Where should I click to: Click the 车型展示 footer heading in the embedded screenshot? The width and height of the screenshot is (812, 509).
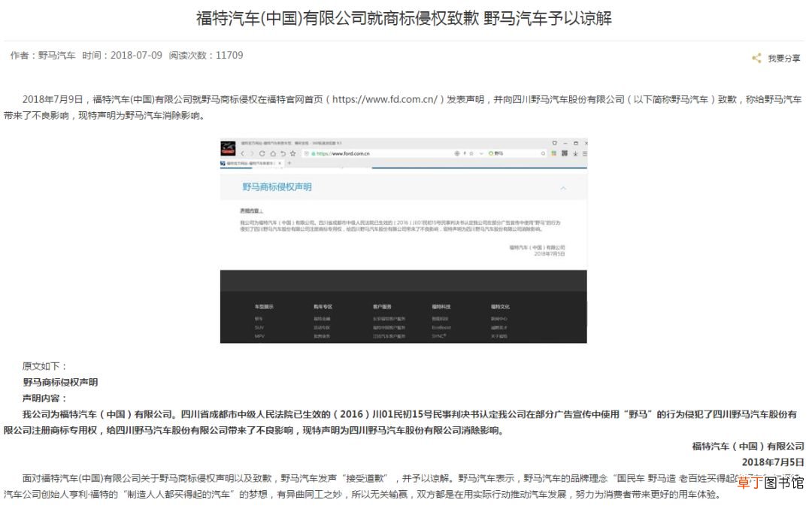pos(264,307)
